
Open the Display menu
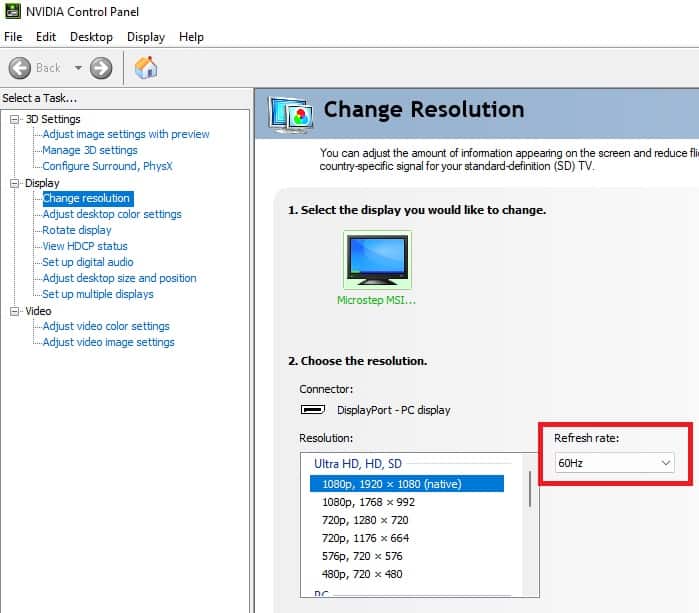tap(146, 37)
